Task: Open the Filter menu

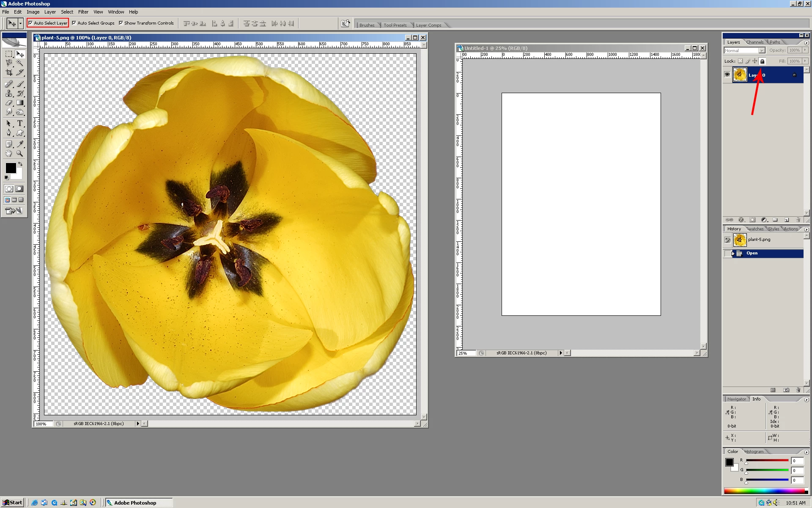Action: point(83,12)
